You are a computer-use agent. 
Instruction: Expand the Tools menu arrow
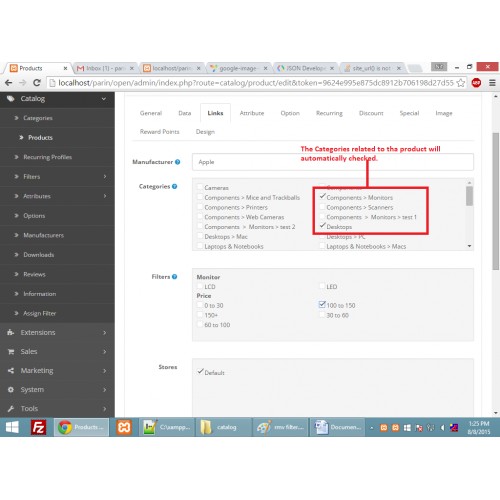pos(104,409)
